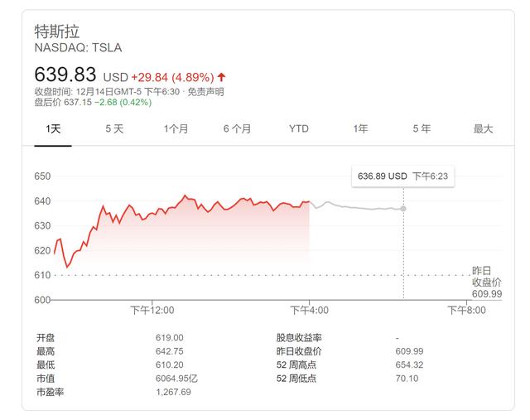This screenshot has height=420, width=530.
Task: Click the gray after-hours chart line
Action: [359, 207]
